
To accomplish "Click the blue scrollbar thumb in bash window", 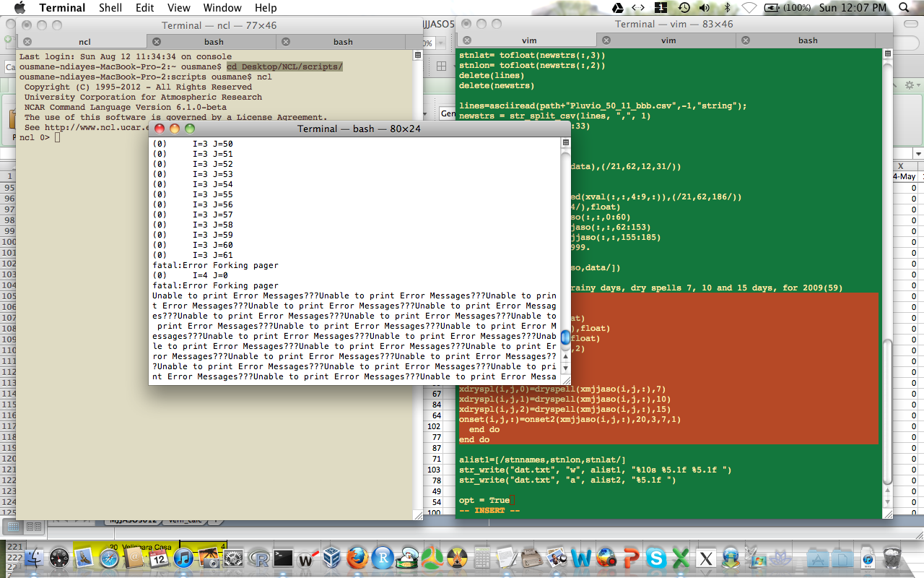I will point(565,336).
